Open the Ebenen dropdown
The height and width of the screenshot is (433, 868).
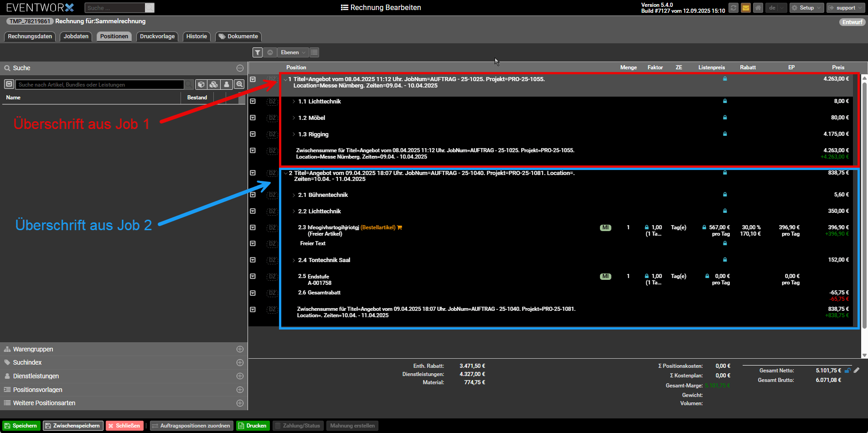click(x=293, y=52)
